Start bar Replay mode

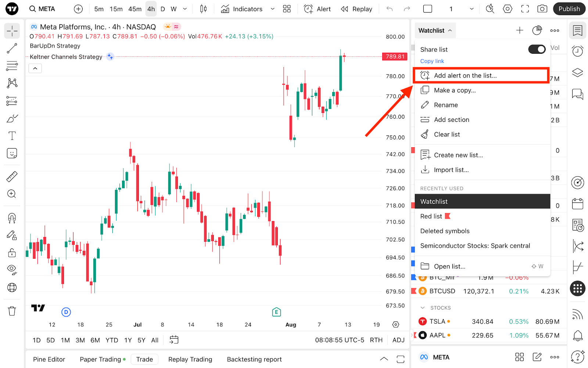coord(356,9)
